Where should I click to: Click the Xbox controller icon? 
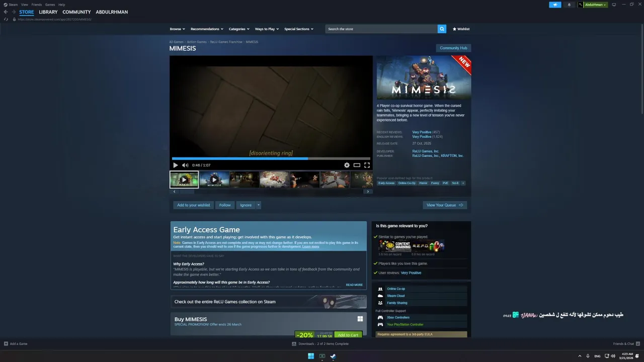(380, 318)
